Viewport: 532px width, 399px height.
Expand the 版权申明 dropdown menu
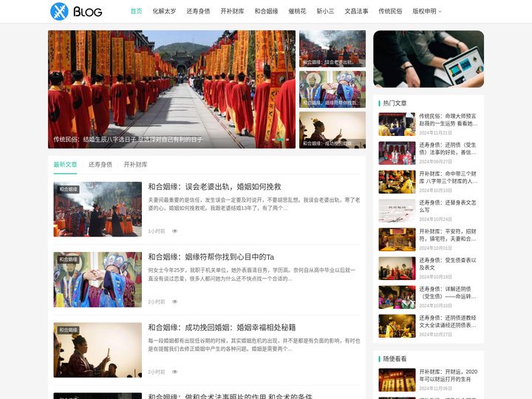[427, 11]
